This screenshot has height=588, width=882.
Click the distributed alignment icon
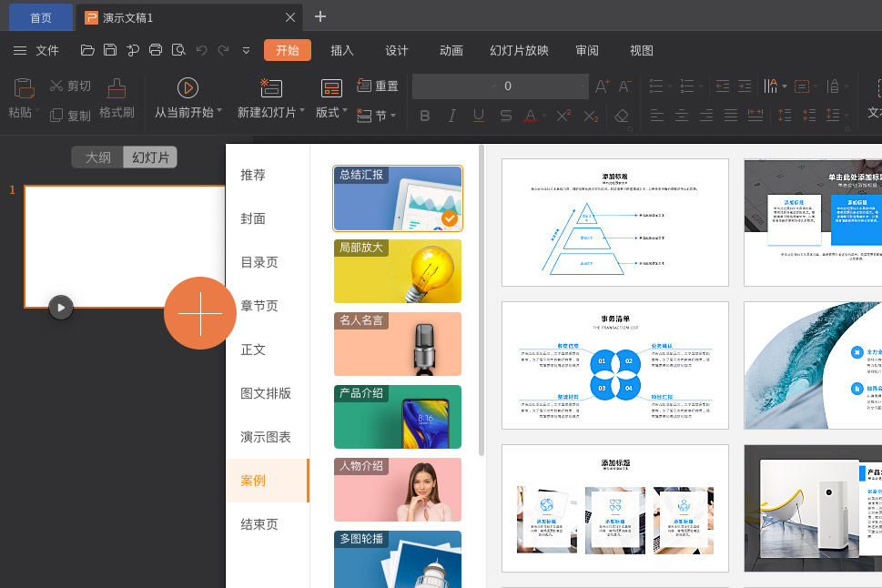point(755,116)
